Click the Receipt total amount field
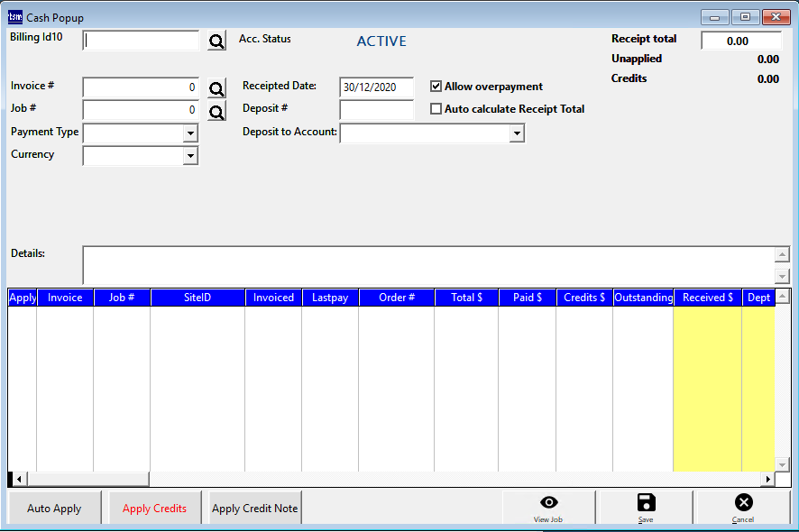The image size is (799, 532). pyautogui.click(x=740, y=41)
